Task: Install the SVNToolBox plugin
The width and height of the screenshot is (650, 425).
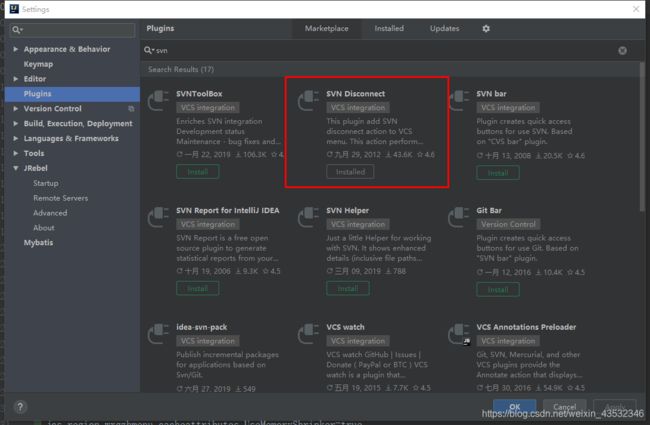Action: coord(198,172)
